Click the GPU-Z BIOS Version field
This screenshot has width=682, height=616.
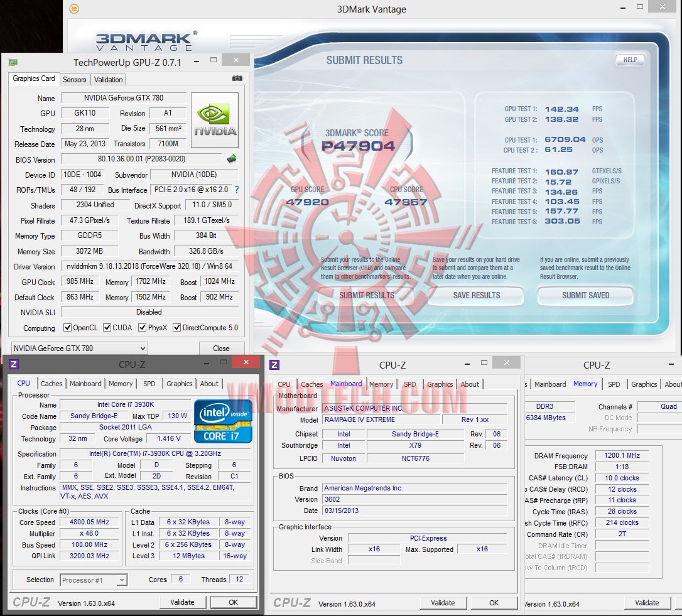(142, 159)
